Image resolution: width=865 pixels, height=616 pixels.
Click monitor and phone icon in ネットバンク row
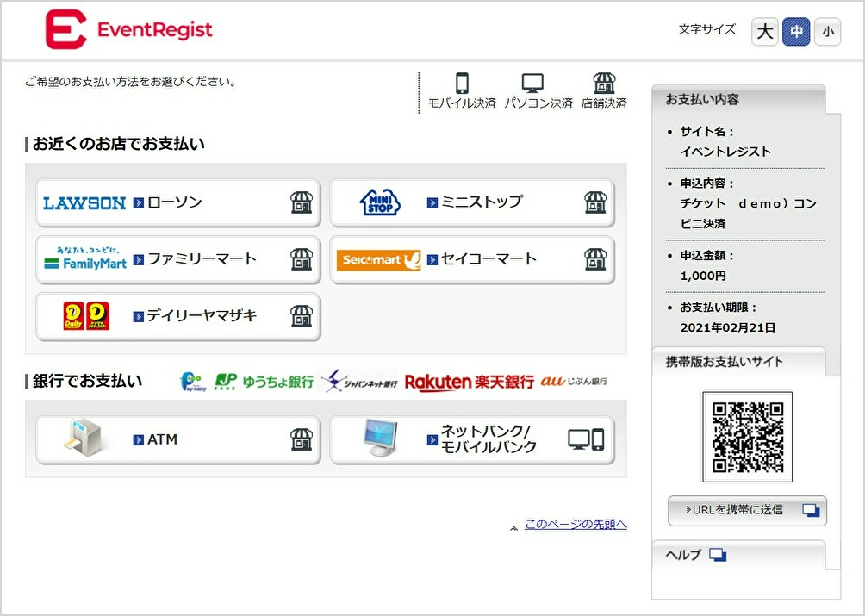[587, 439]
